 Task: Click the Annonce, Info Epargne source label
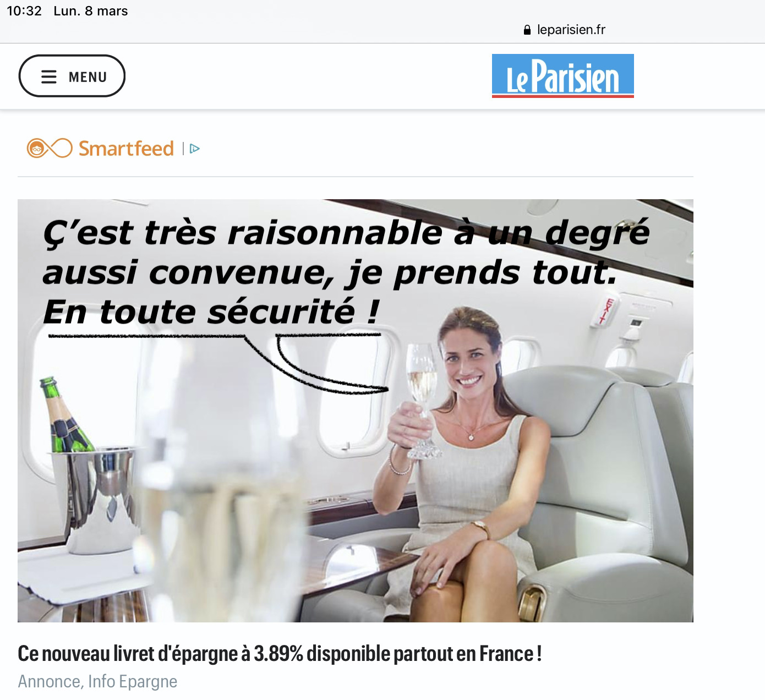pos(97,681)
